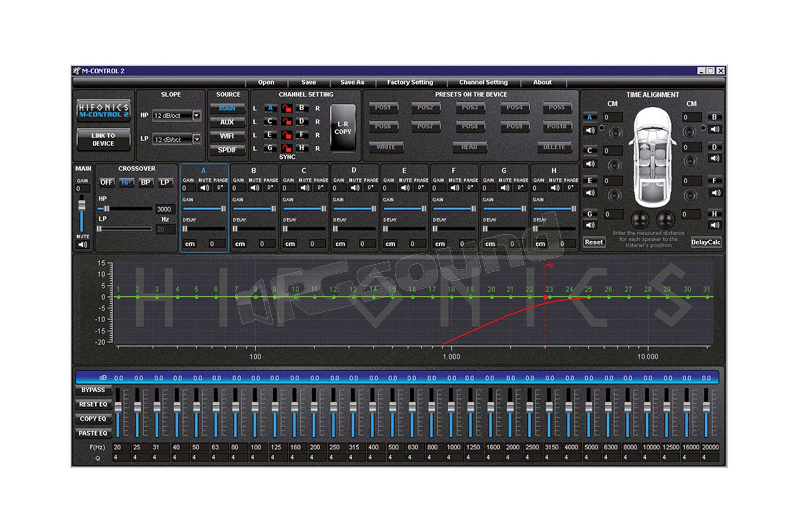Click the HP frequency field showing 3000

point(165,209)
